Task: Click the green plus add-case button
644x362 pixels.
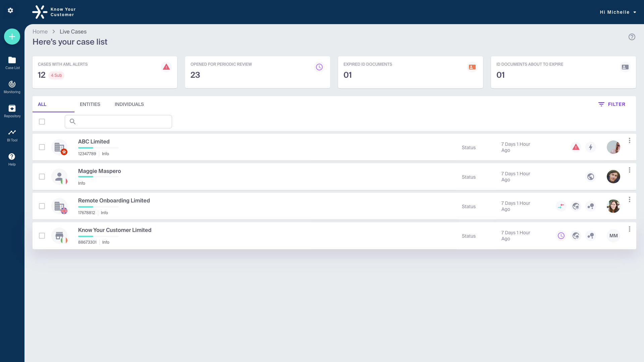Action: coord(12,37)
